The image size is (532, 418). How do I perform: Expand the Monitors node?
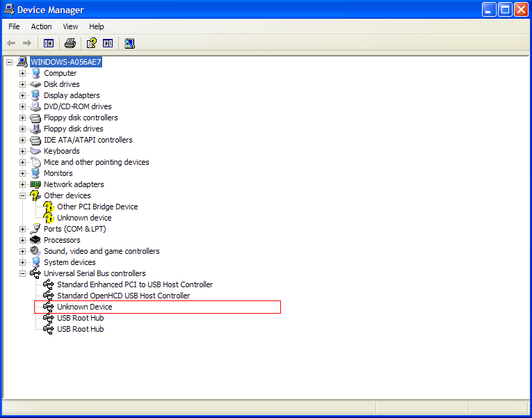tap(22, 173)
